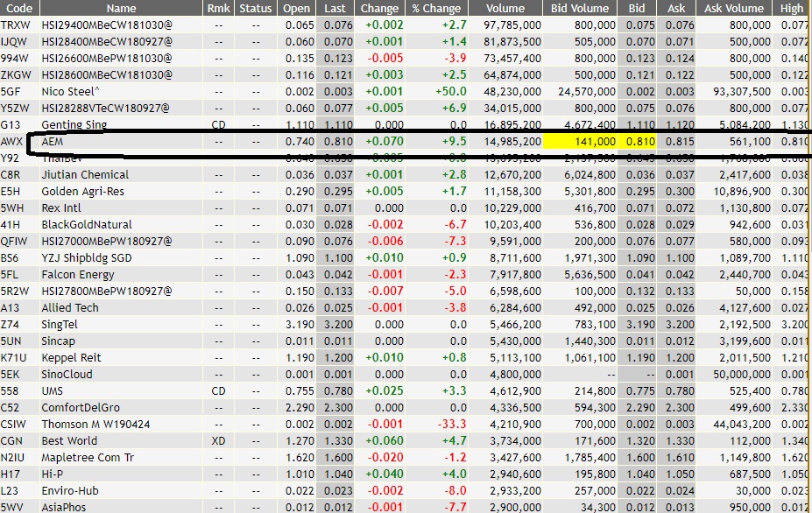The image size is (812, 513).
Task: Click the Bid column header
Action: [637, 8]
